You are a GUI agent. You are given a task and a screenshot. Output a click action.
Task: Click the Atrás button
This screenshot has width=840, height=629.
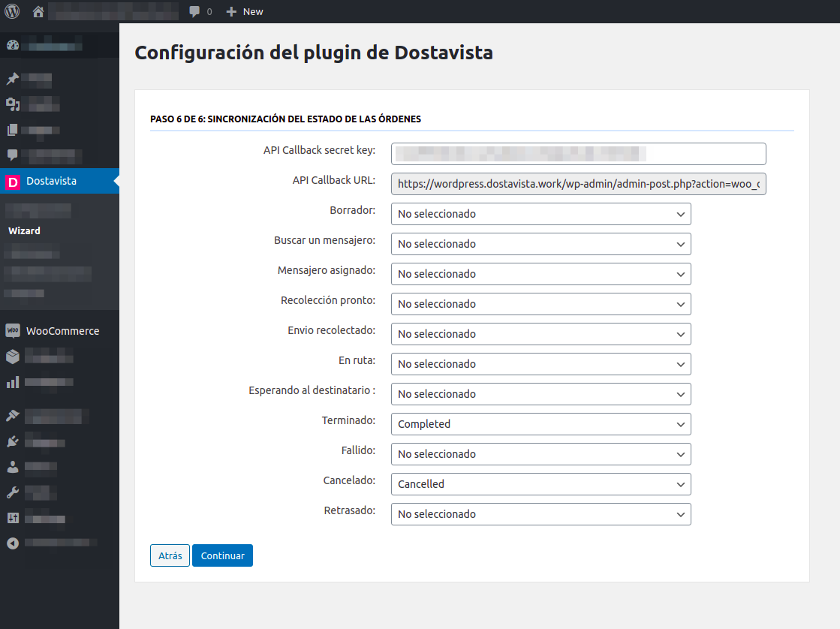(170, 555)
